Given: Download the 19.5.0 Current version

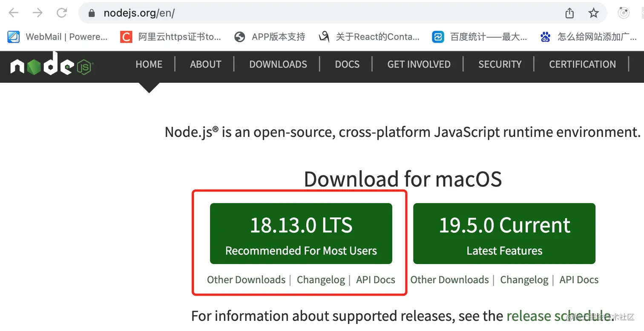Looking at the screenshot, I should (504, 234).
